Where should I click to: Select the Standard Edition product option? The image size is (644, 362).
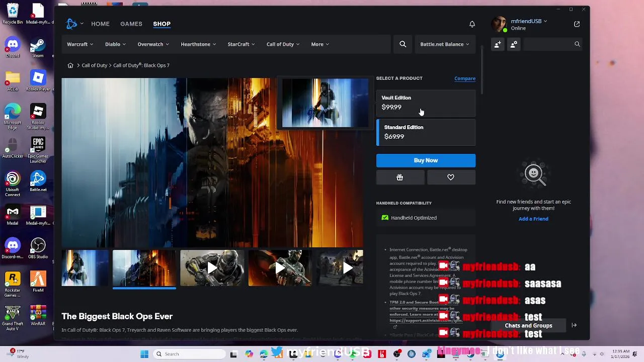[426, 132]
